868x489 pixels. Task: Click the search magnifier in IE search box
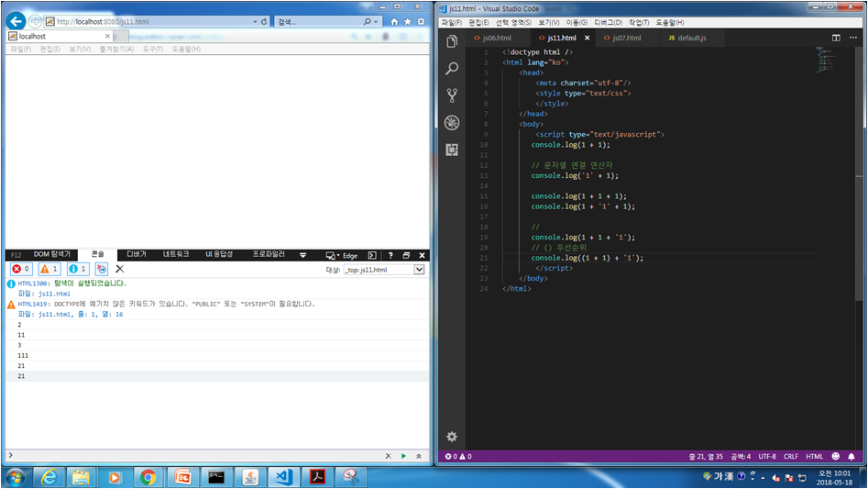(x=367, y=22)
